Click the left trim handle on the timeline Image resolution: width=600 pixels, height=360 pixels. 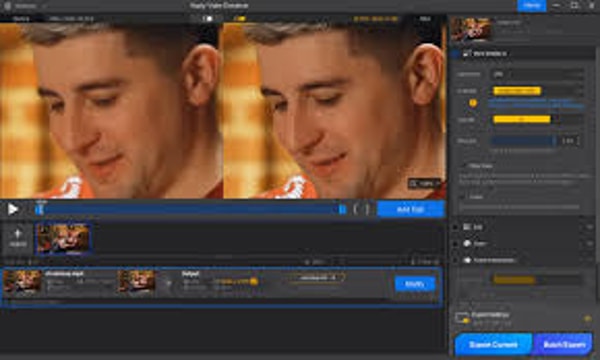(39, 210)
